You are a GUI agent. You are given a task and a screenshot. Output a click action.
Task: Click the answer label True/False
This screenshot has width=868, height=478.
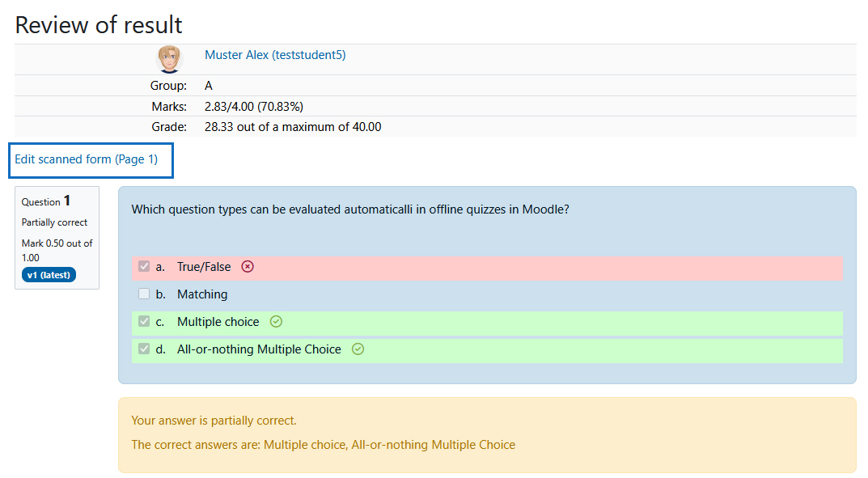point(204,267)
